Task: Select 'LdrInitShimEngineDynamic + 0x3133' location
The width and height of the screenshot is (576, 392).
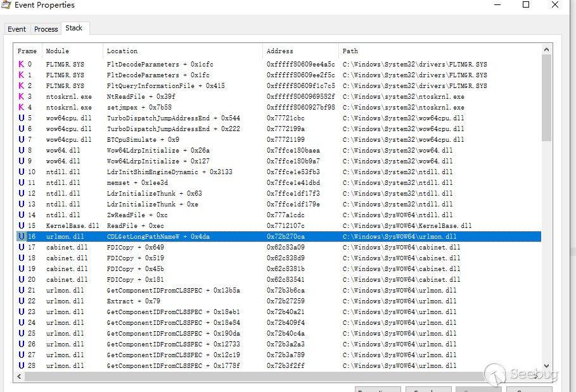Action: [x=169, y=172]
